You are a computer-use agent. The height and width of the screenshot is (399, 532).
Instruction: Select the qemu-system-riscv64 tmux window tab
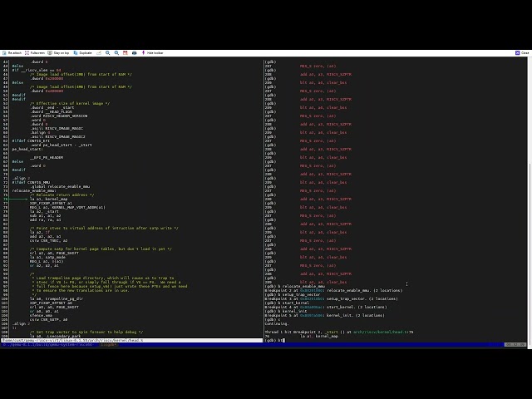[48, 345]
